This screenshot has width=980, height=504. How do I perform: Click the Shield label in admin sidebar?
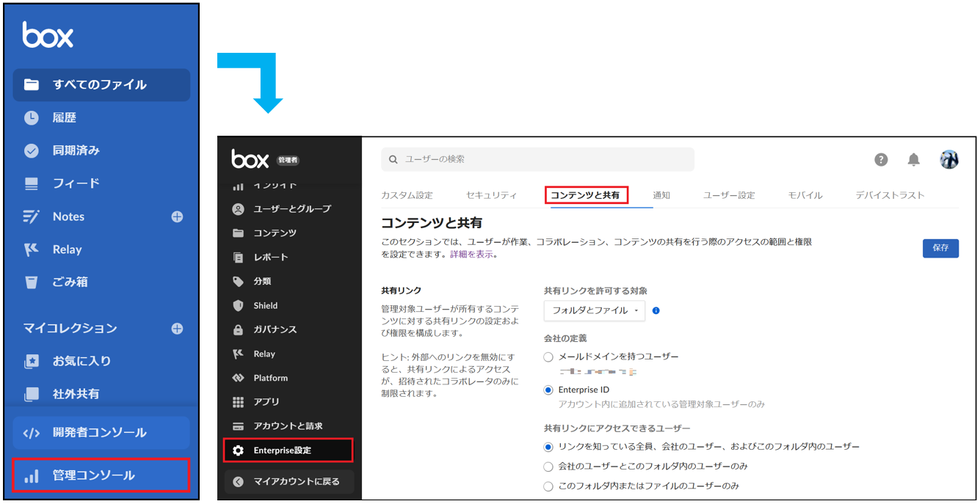tap(266, 306)
